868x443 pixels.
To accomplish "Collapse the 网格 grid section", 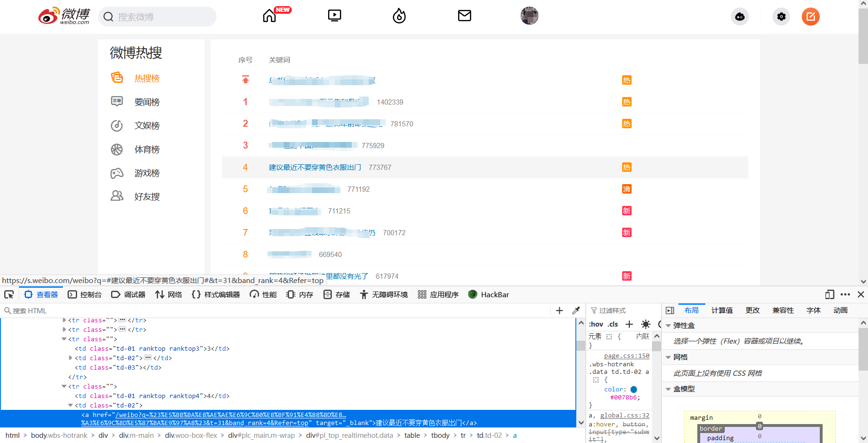I will tap(668, 357).
